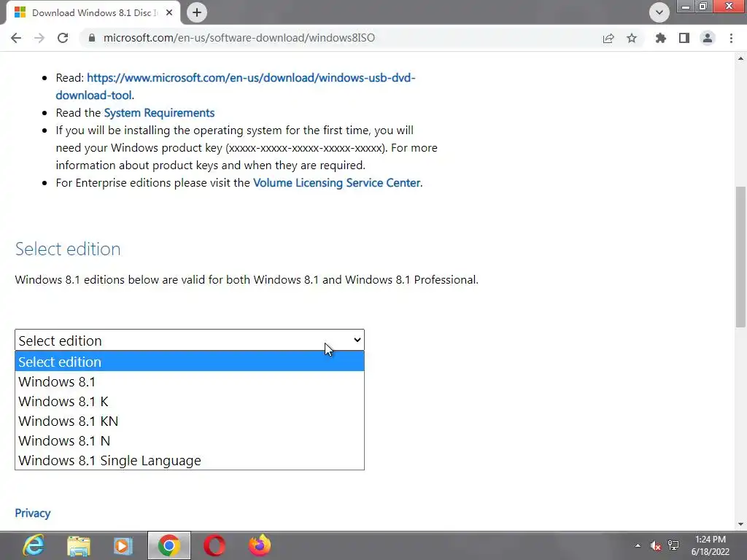
Task: Reload the current page
Action: coord(63,38)
